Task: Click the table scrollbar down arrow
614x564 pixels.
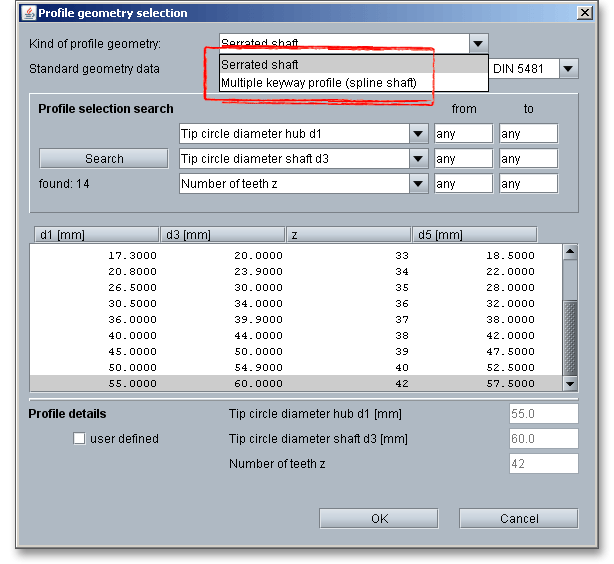Action: [x=570, y=383]
